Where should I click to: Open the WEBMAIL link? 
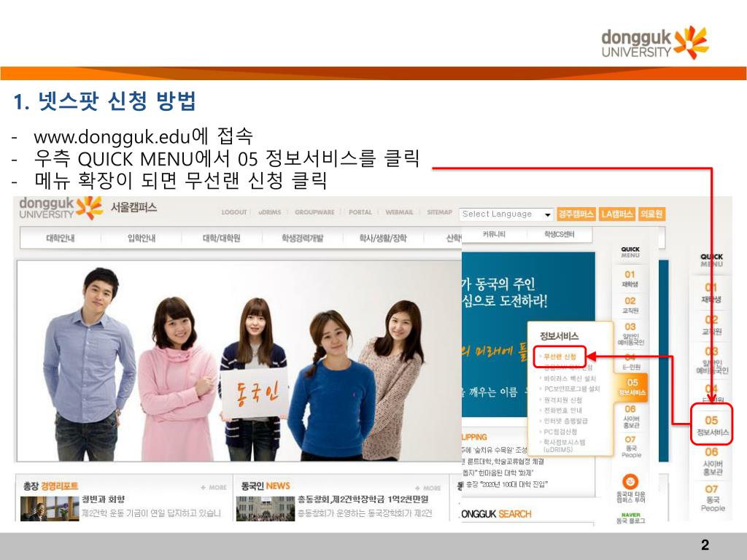(399, 212)
